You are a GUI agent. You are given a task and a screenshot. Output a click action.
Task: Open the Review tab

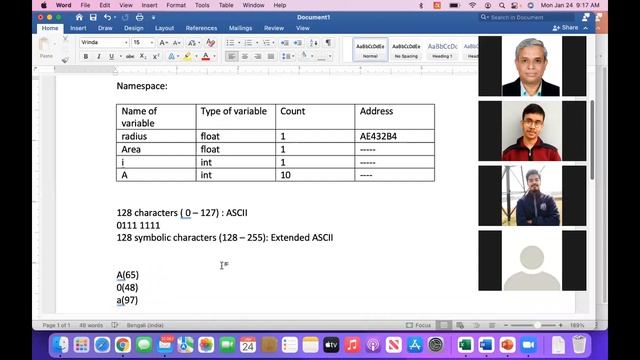point(274,28)
